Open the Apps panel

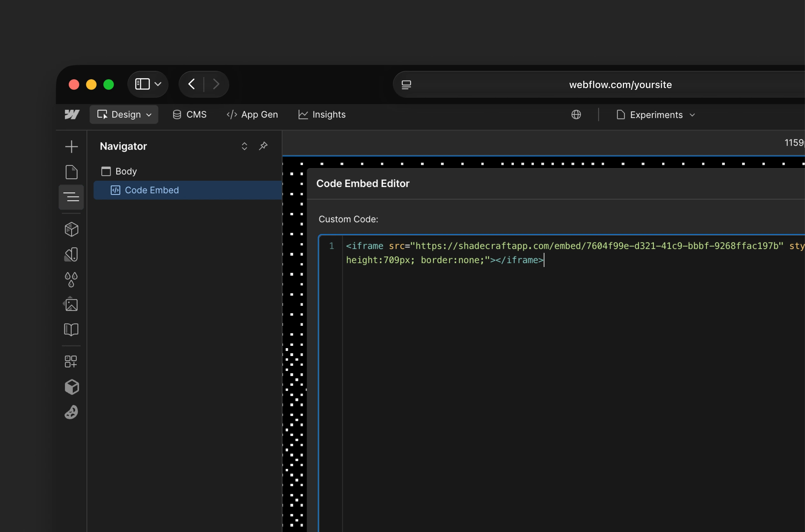(71, 361)
